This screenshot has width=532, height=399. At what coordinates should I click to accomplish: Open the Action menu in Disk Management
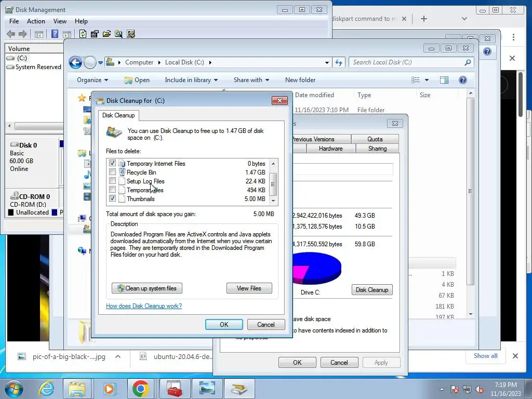pos(36,21)
